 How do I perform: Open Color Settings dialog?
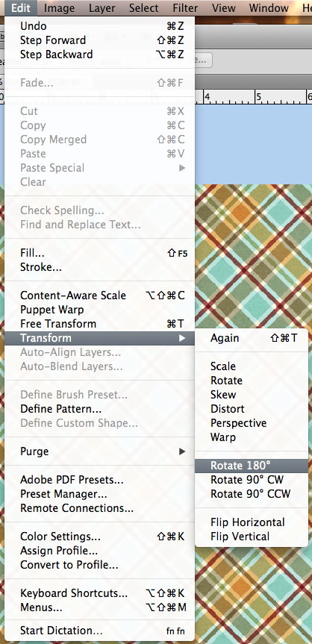coord(99,537)
